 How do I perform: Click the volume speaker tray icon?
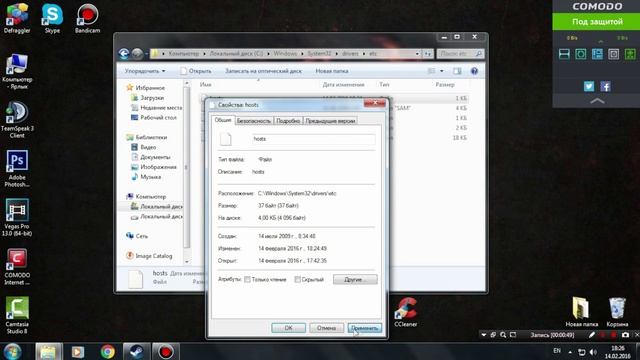(593, 352)
